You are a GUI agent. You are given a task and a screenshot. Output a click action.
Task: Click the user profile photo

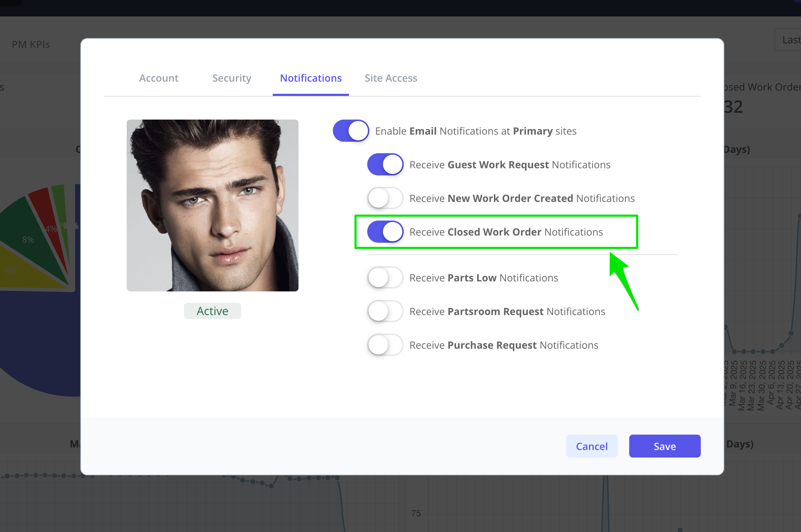coord(213,205)
